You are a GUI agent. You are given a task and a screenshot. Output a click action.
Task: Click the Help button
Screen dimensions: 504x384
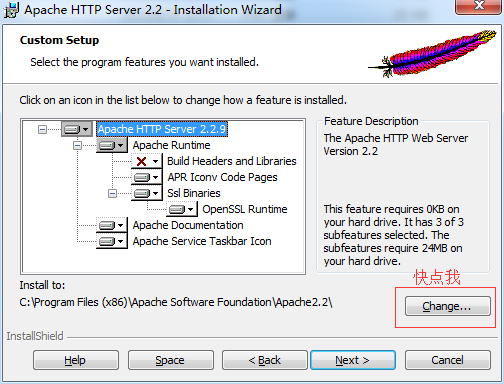pyautogui.click(x=76, y=360)
